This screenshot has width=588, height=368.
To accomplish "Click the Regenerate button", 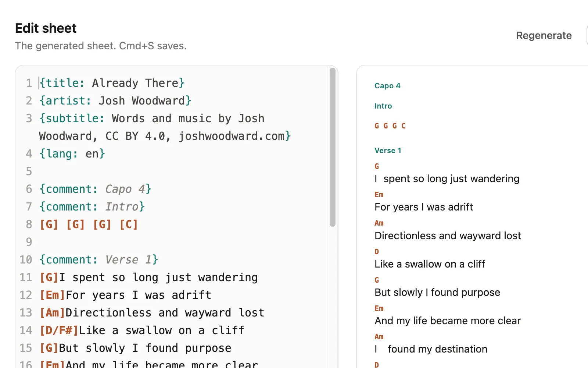I will [x=544, y=36].
